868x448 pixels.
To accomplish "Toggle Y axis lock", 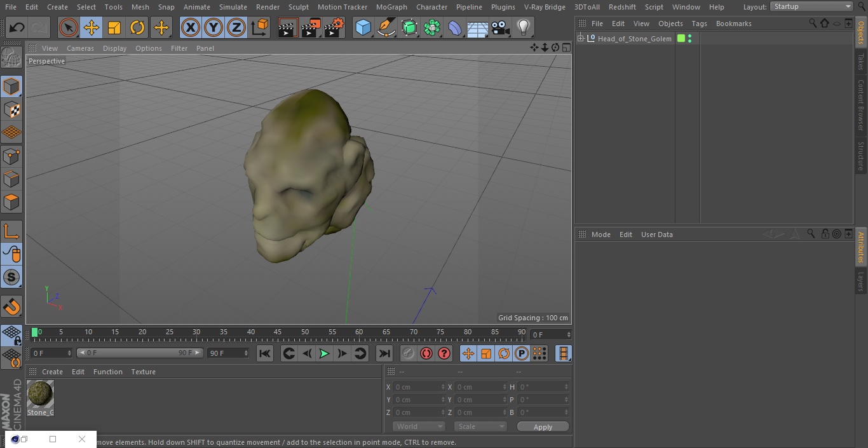I will pos(214,27).
